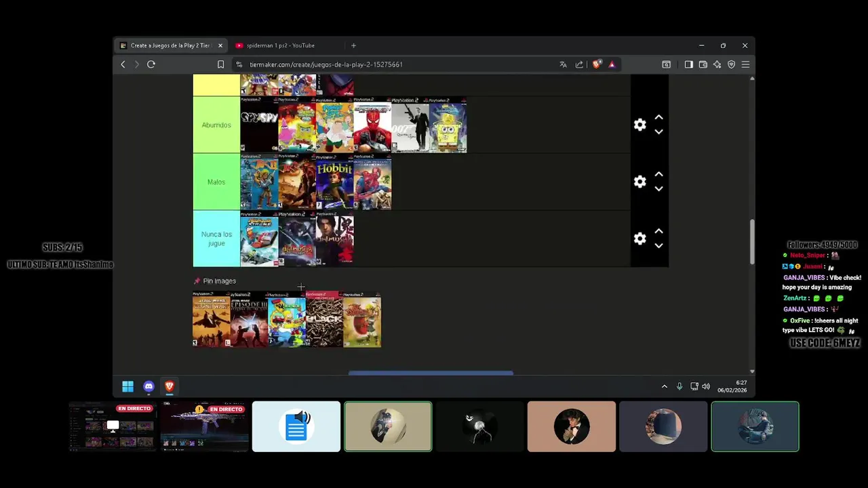This screenshot has height=488, width=868.
Task: Click the picture-in-picture icon in toolbar
Action: point(666,64)
